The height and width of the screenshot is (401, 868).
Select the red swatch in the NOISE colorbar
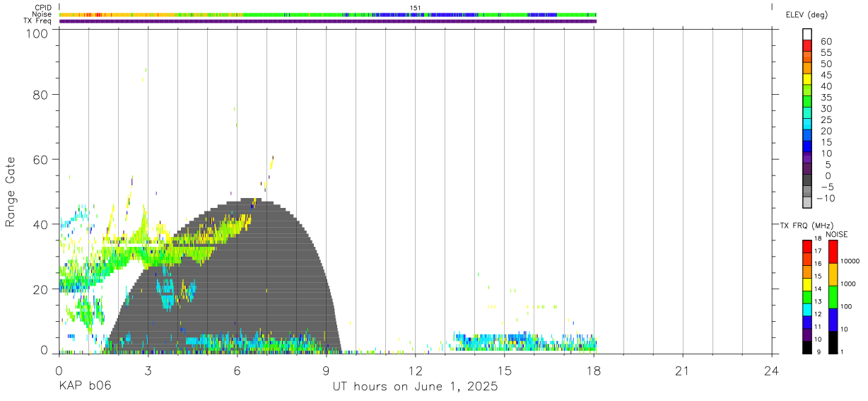(x=833, y=252)
